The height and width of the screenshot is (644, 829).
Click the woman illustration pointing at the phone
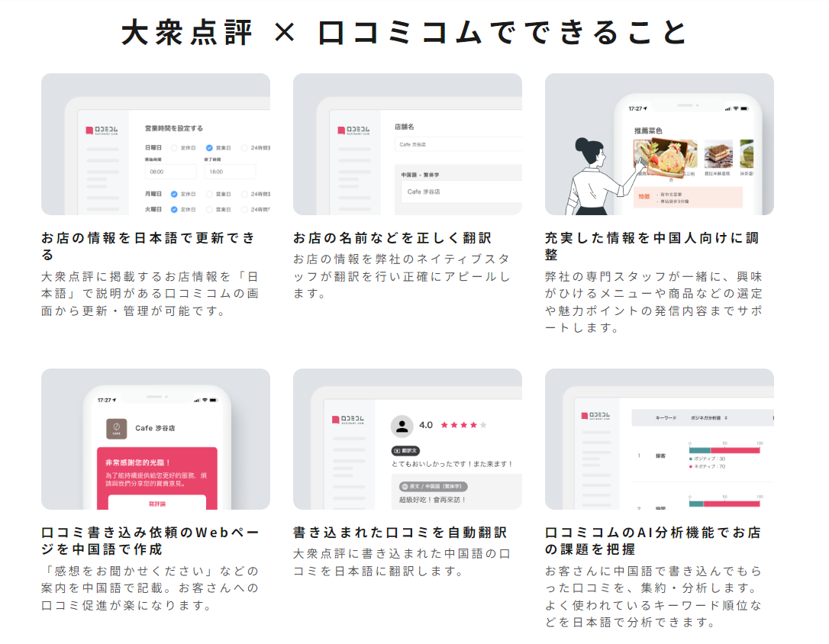[604, 176]
